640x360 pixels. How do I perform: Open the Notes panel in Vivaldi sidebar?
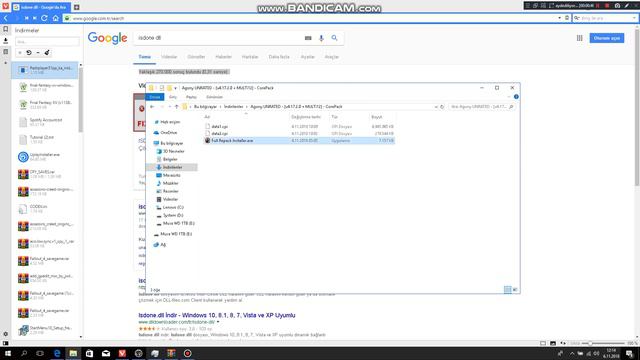tap(5, 52)
